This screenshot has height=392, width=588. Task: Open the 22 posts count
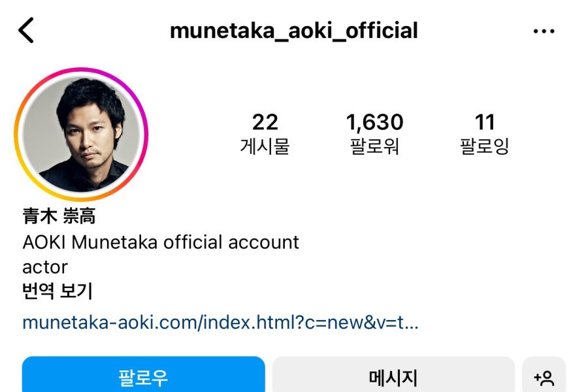(x=265, y=122)
